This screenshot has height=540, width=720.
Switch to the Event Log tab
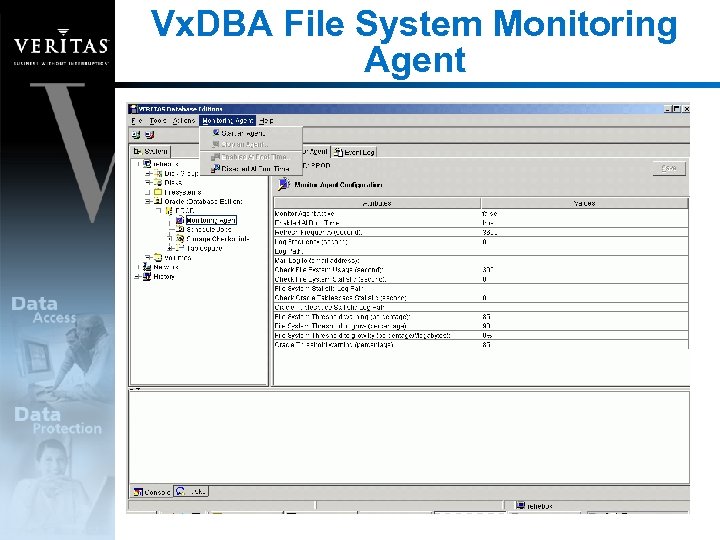(x=354, y=152)
